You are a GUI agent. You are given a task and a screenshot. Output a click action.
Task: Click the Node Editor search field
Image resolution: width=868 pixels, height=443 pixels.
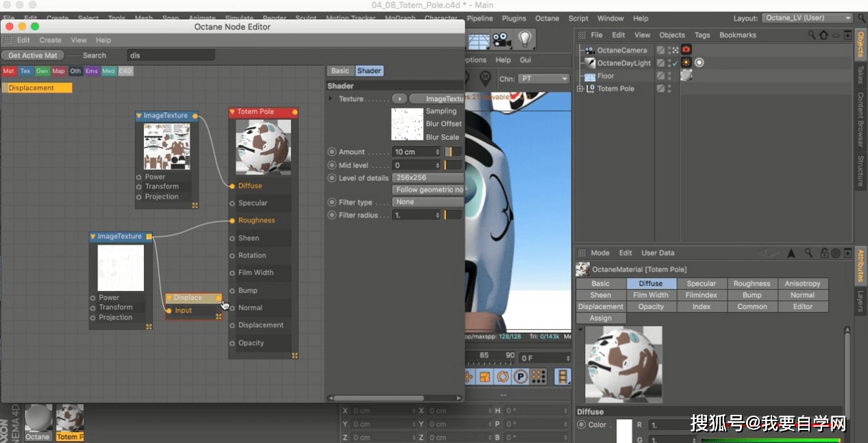[x=171, y=55]
